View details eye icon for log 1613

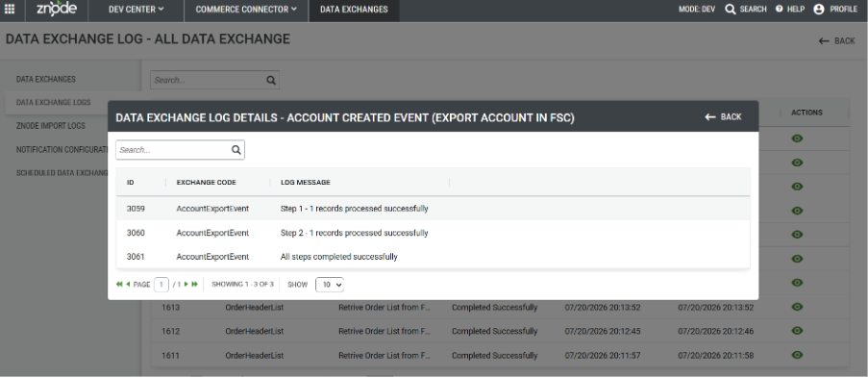click(797, 307)
